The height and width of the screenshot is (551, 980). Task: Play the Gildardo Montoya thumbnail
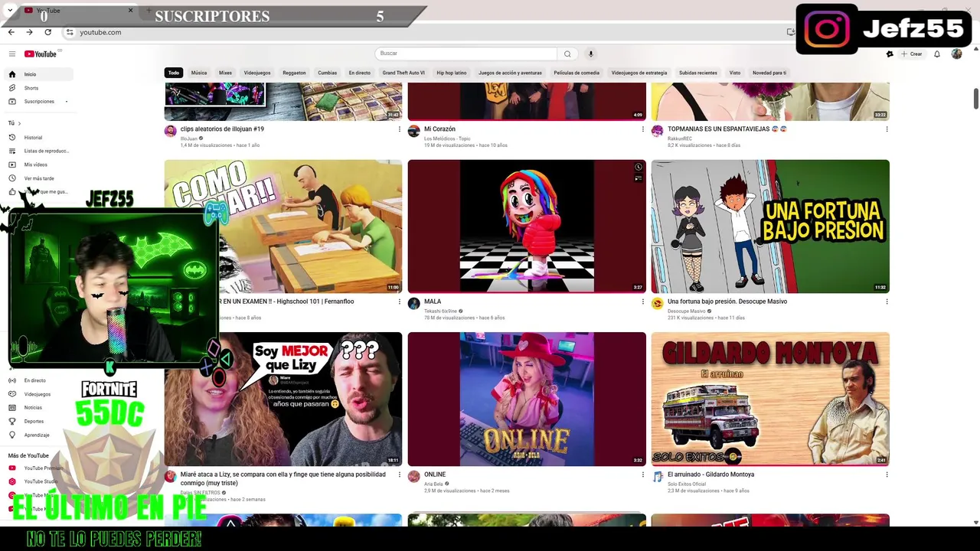[770, 399]
